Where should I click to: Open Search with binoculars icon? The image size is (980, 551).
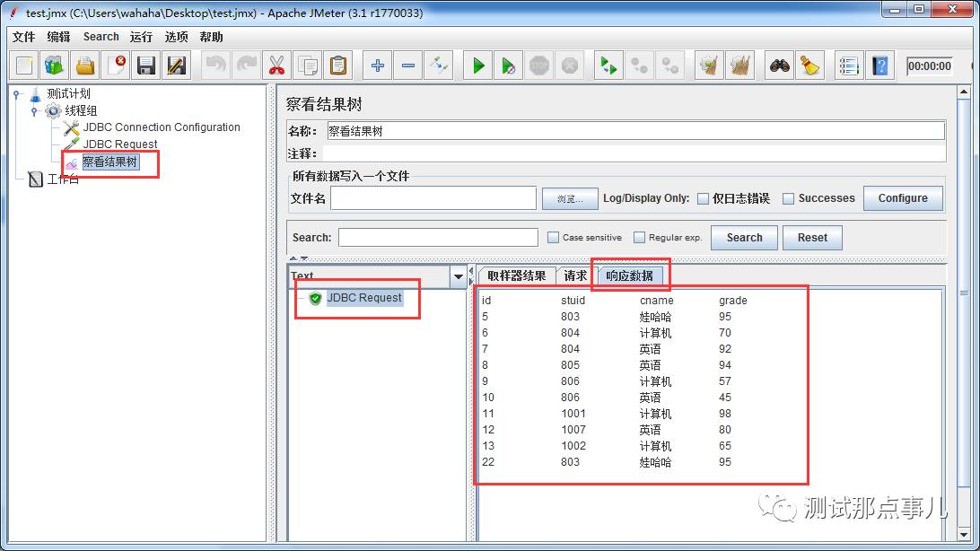point(779,66)
